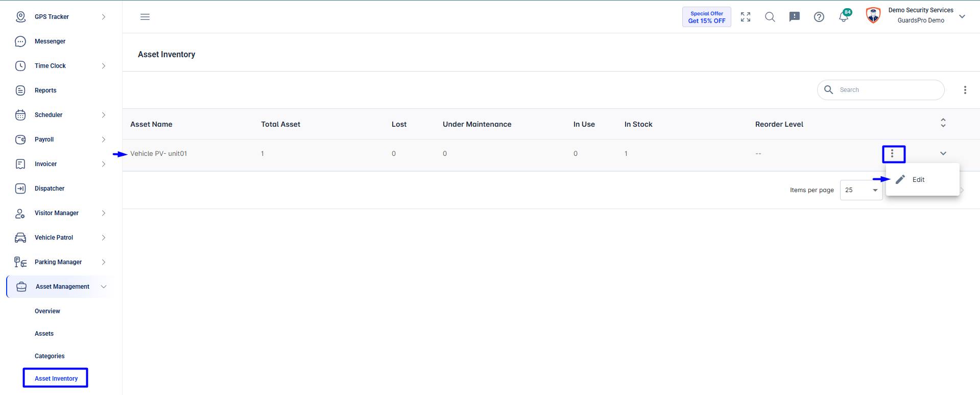This screenshot has width=980, height=395.
Task: Open Overview under Asset Management
Action: [47, 311]
